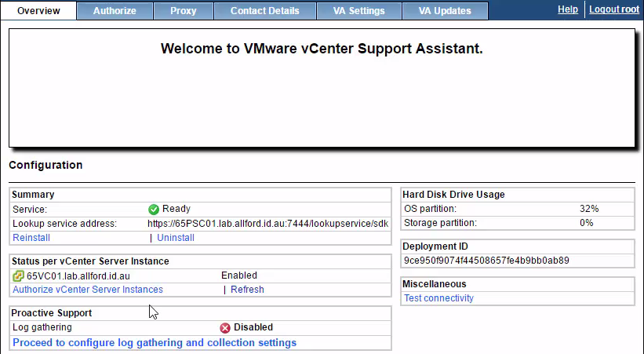Viewport: 644px width, 354px height.
Task: Switch to the Overview tab
Action: (x=38, y=11)
